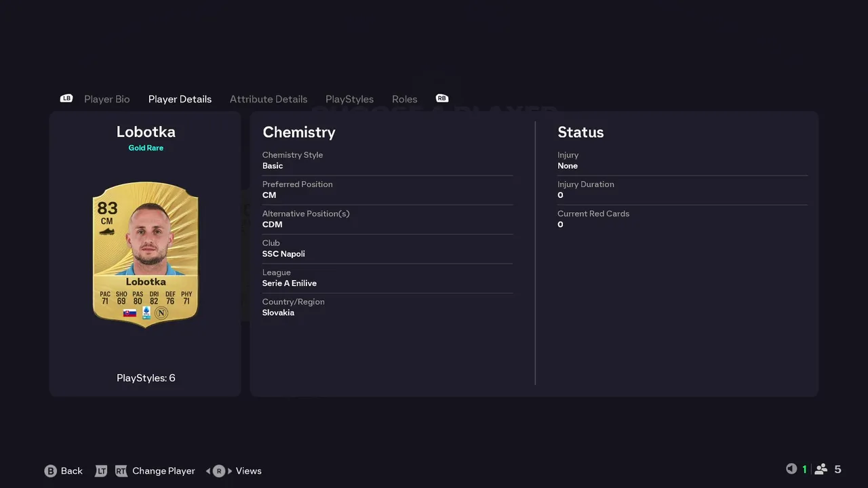Click the PHY 71 stat on card
868x488 pixels.
(x=186, y=298)
